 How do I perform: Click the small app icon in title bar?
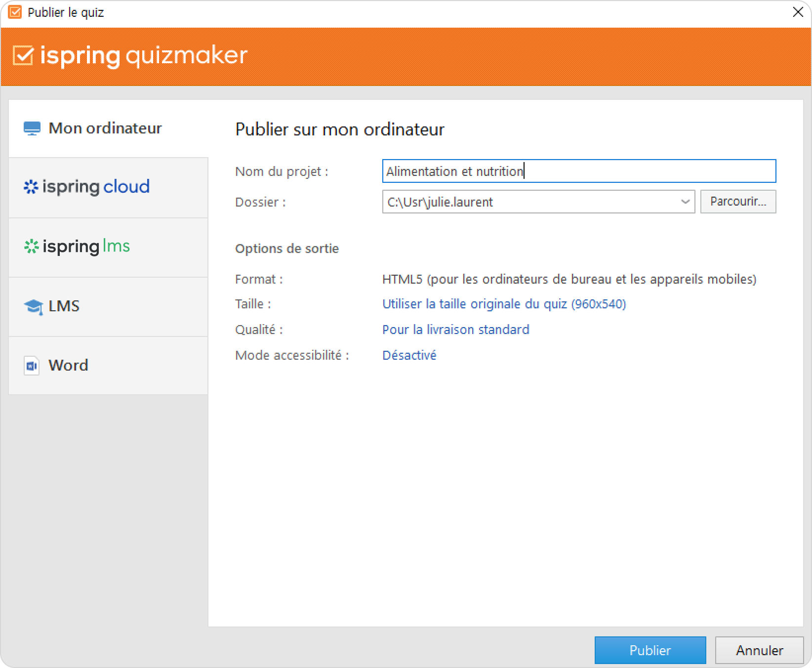pyautogui.click(x=15, y=12)
